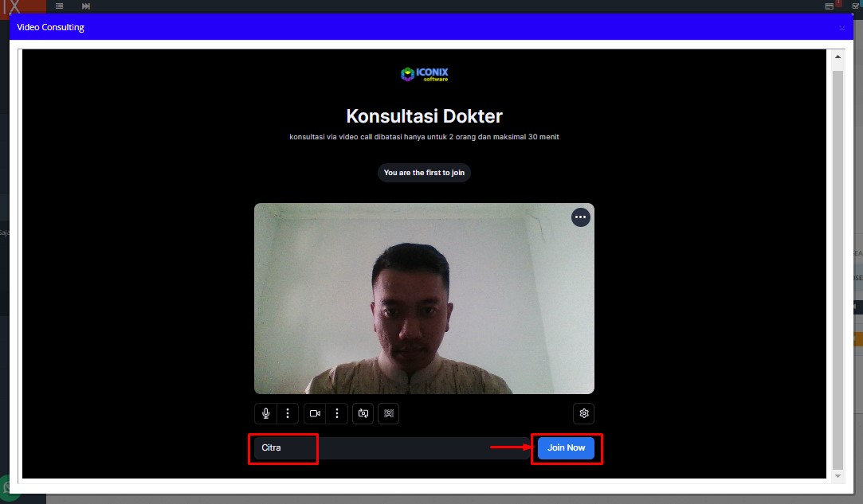Open microphone options three-dot menu
The width and height of the screenshot is (863, 504).
(x=287, y=414)
